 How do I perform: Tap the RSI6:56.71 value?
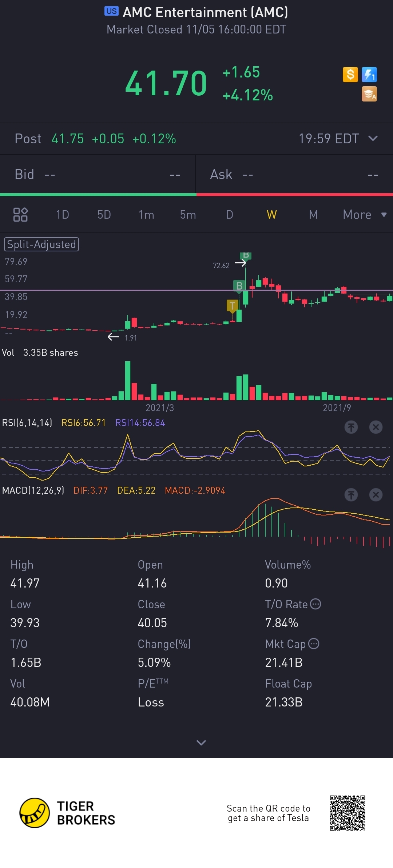(83, 423)
